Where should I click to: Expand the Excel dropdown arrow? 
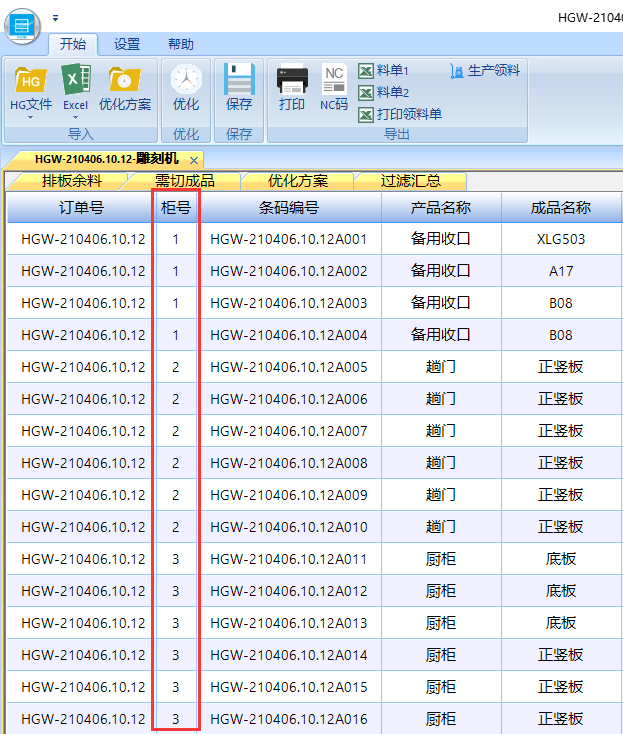[x=75, y=117]
